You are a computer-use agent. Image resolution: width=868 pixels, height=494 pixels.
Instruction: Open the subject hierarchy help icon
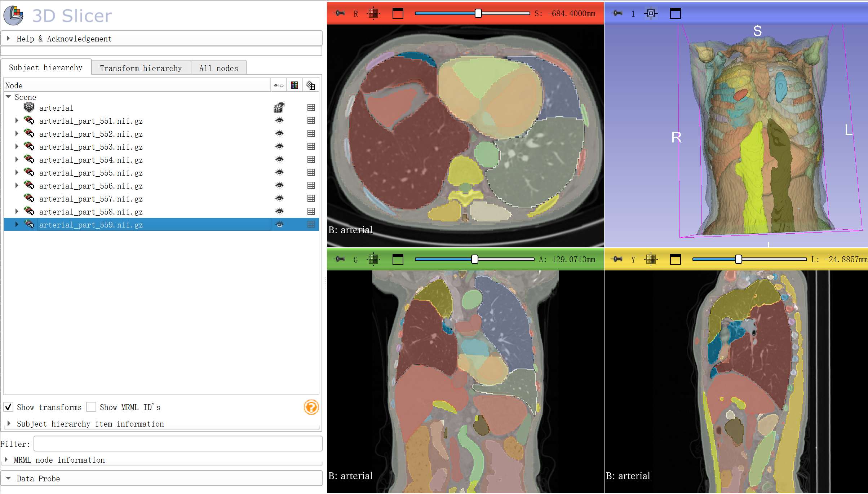(311, 407)
